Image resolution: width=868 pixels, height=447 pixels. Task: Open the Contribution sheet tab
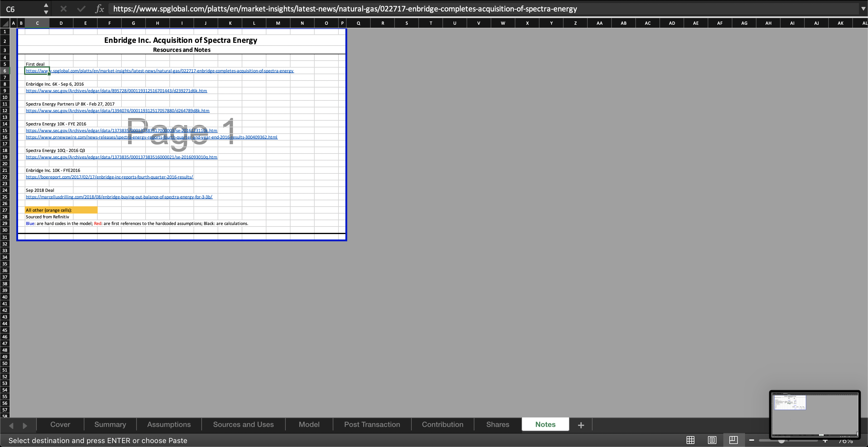coord(442,424)
